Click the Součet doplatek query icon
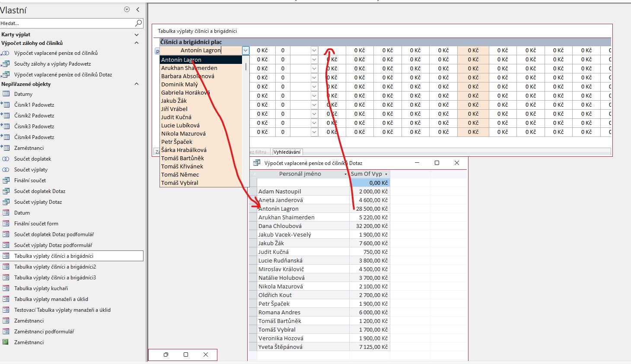The width and height of the screenshot is (631, 364). tap(6, 159)
